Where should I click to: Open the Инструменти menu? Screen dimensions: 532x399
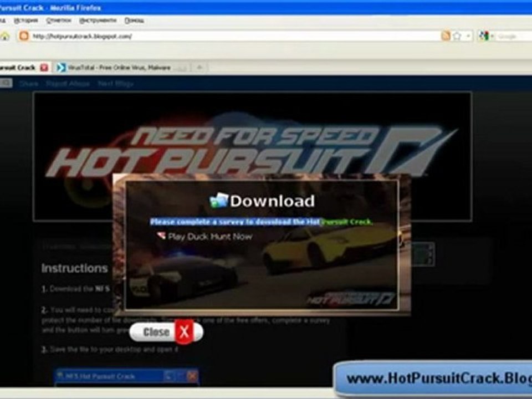pos(98,21)
